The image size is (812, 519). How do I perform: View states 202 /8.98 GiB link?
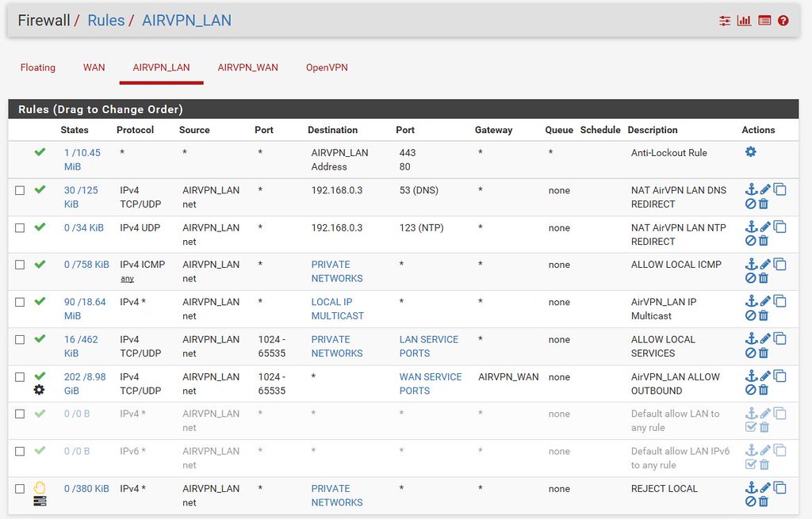click(x=84, y=384)
